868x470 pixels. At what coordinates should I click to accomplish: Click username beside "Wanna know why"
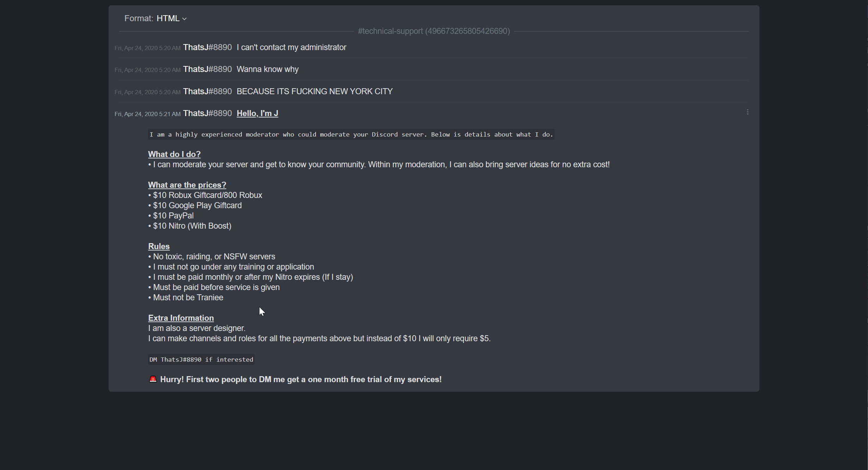[x=207, y=69]
